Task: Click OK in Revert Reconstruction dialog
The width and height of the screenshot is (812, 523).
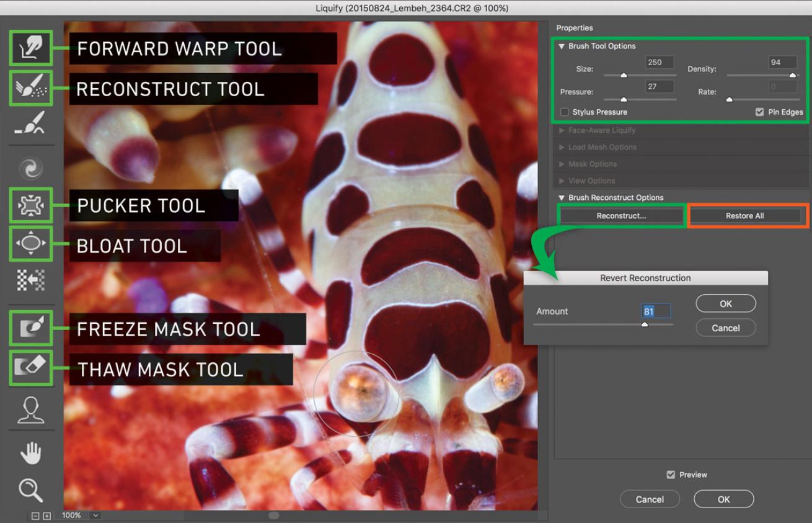Action: tap(725, 304)
